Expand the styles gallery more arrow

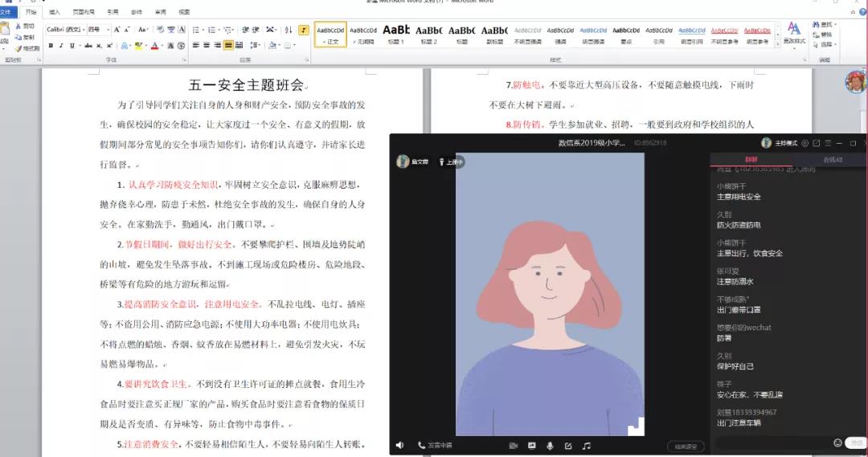pyautogui.click(x=777, y=45)
